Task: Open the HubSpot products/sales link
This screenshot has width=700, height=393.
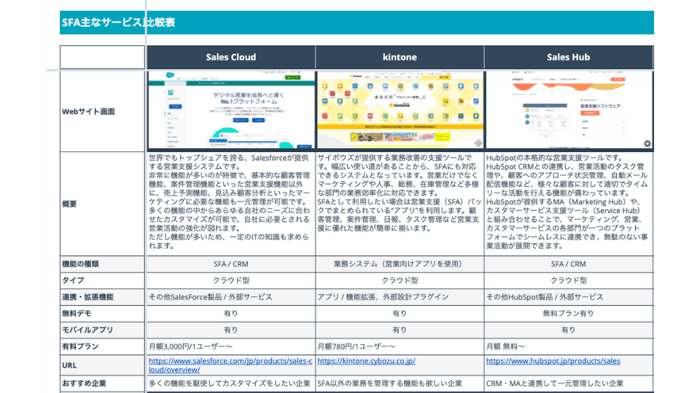Action: pyautogui.click(x=553, y=361)
